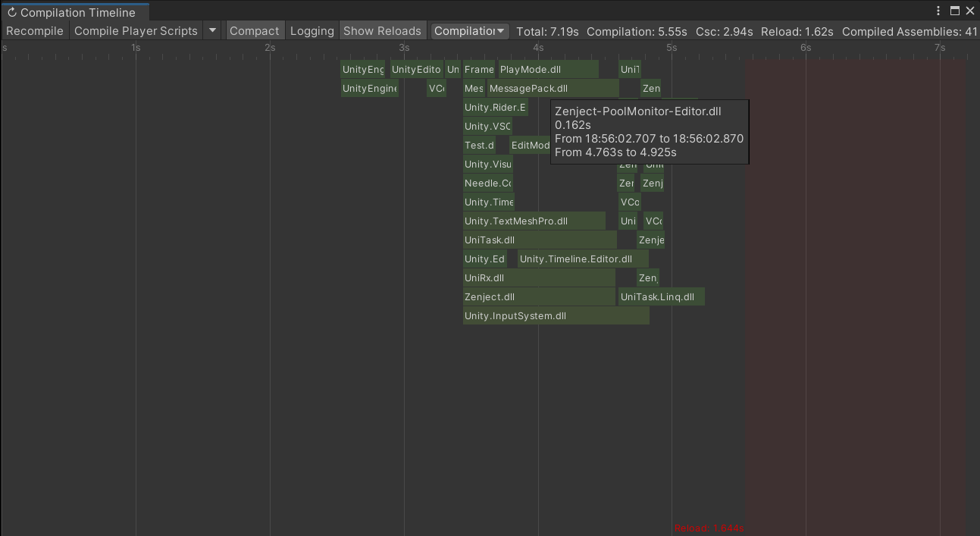
Task: Click the red Reload region in timeline
Action: pyautogui.click(x=855, y=303)
